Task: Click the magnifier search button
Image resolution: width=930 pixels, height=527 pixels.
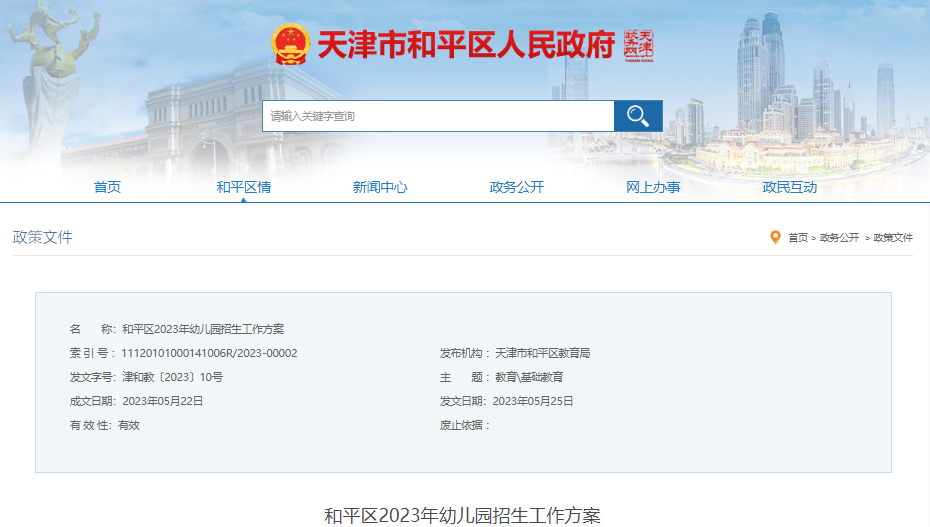Action: point(638,116)
